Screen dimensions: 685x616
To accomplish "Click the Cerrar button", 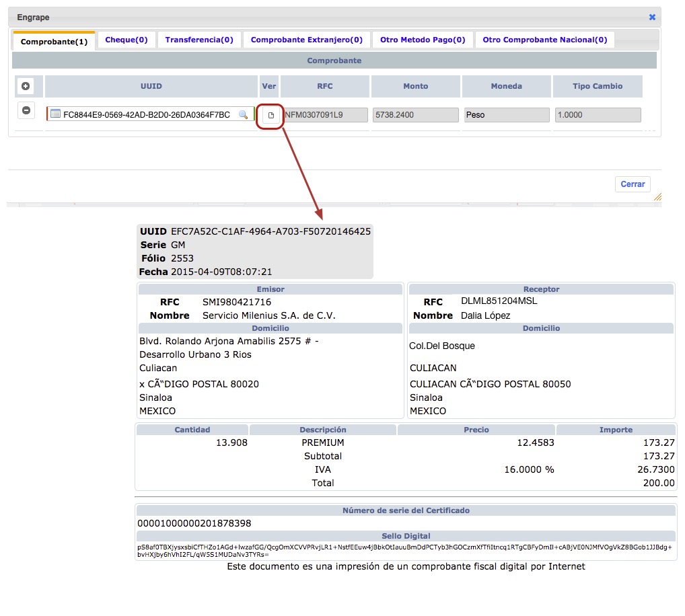I will (633, 184).
